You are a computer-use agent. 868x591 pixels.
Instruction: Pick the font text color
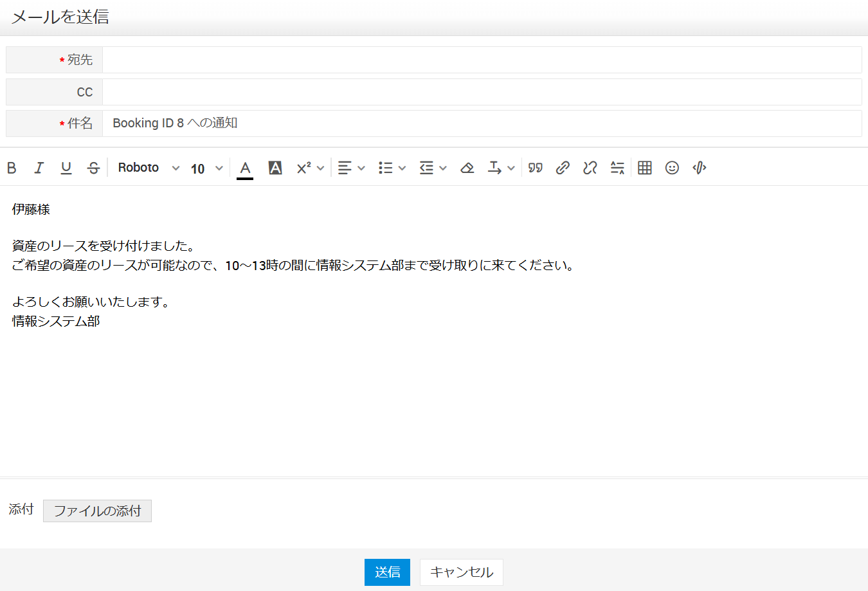click(x=245, y=168)
